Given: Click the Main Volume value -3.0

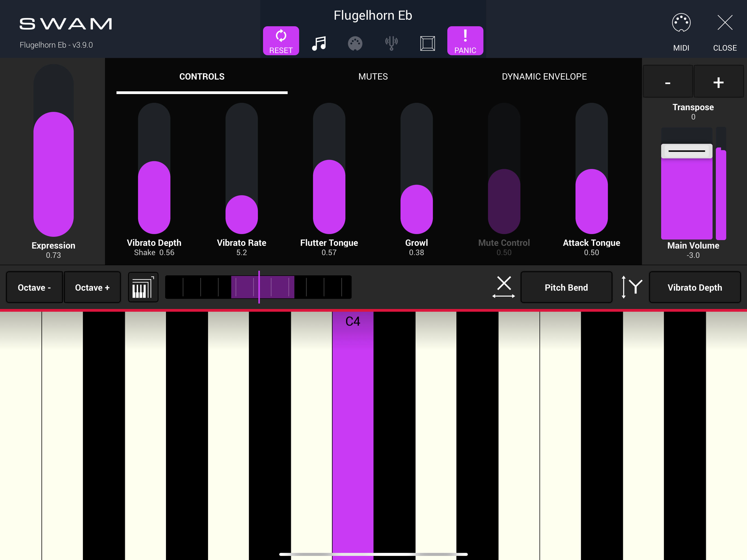Looking at the screenshot, I should tap(693, 255).
